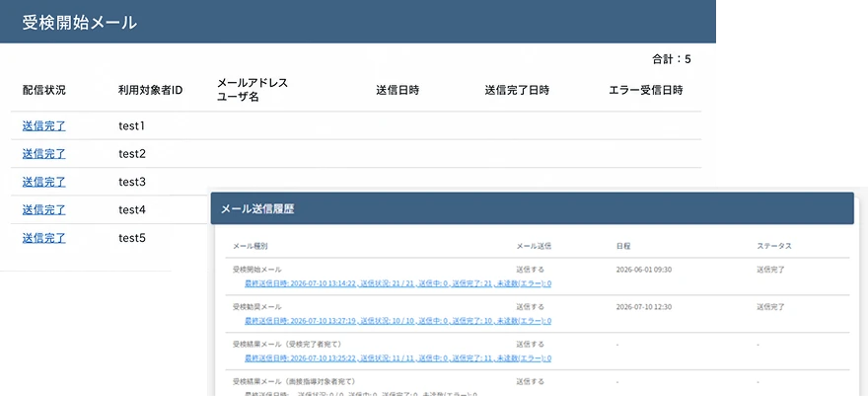Click user ID test5
Screen dimensions: 868x396
click(132, 238)
